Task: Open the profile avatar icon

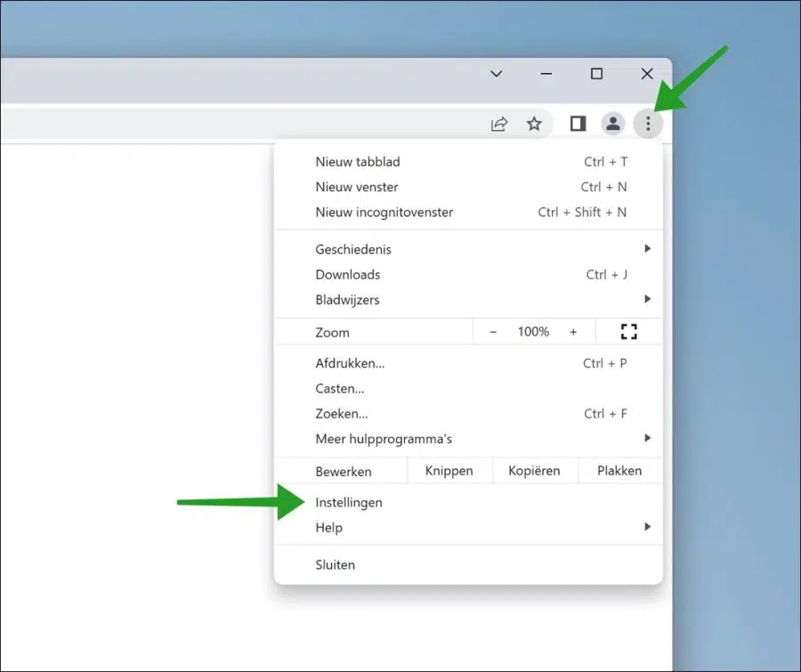Action: pos(613,124)
